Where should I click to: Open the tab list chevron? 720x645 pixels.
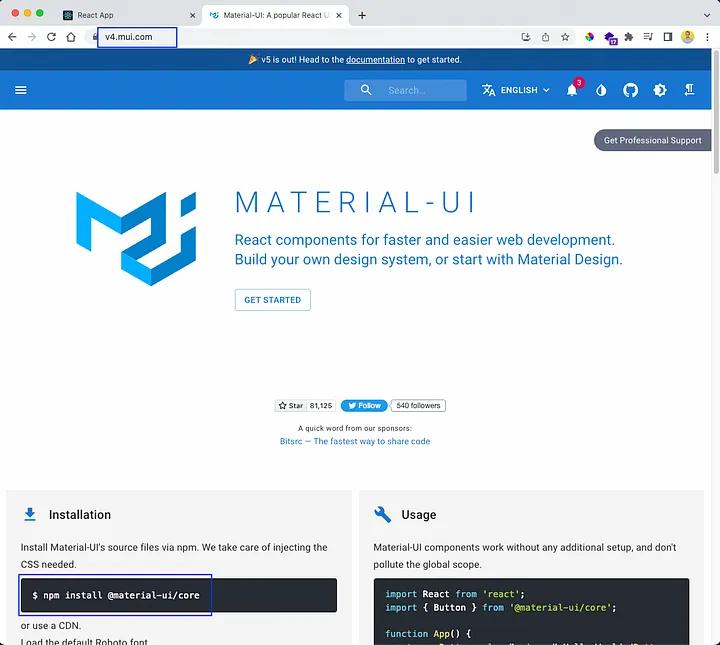(707, 15)
